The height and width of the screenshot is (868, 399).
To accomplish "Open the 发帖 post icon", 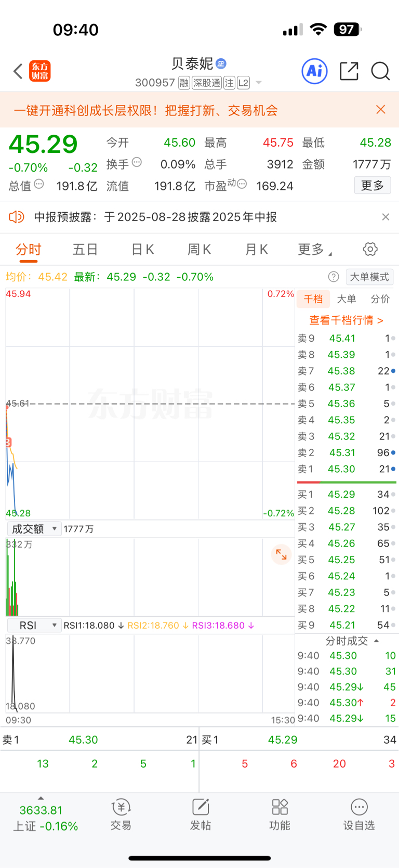I will tap(200, 815).
